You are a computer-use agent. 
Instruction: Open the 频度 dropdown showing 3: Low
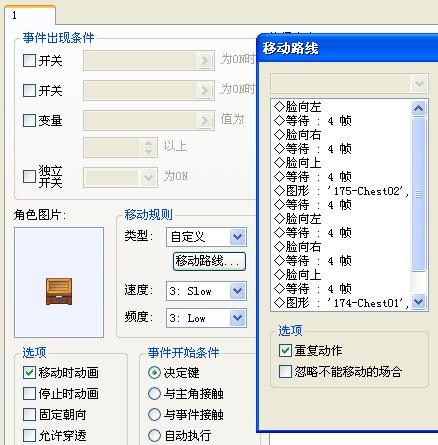pyautogui.click(x=206, y=318)
